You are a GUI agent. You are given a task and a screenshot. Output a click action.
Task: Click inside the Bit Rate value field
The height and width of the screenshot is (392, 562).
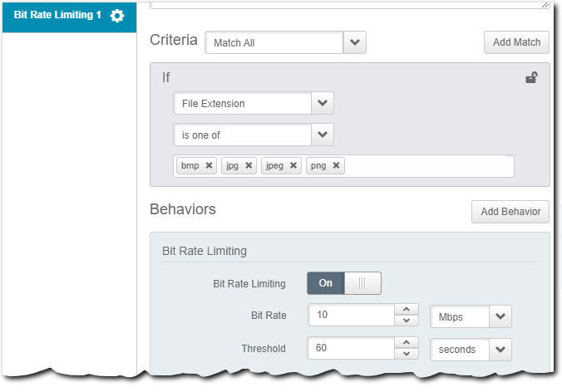pos(349,316)
